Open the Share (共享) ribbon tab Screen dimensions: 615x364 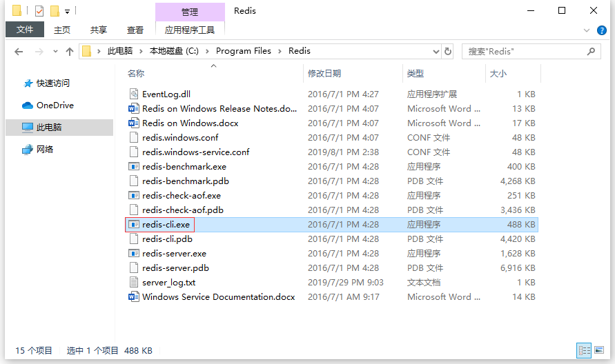click(99, 30)
